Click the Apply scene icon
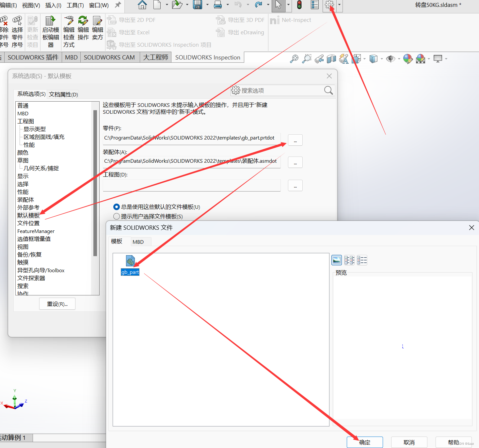 (421, 59)
